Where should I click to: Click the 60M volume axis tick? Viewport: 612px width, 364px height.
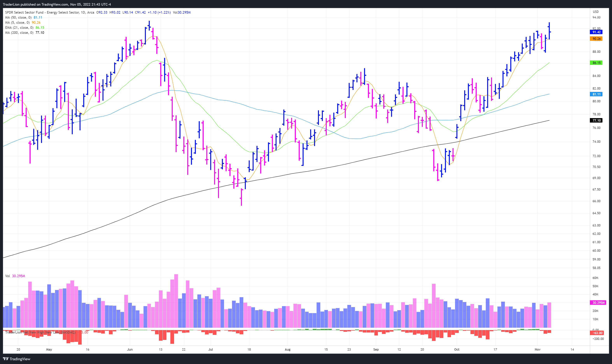coord(595,278)
